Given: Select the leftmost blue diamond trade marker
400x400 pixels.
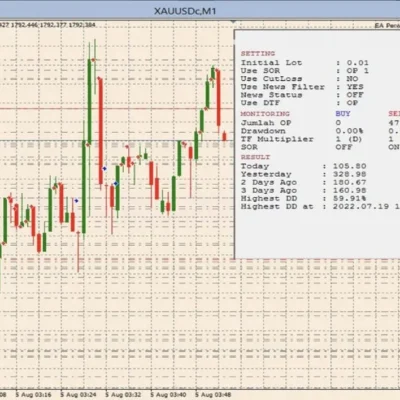Looking at the screenshot, I should click(x=76, y=201).
